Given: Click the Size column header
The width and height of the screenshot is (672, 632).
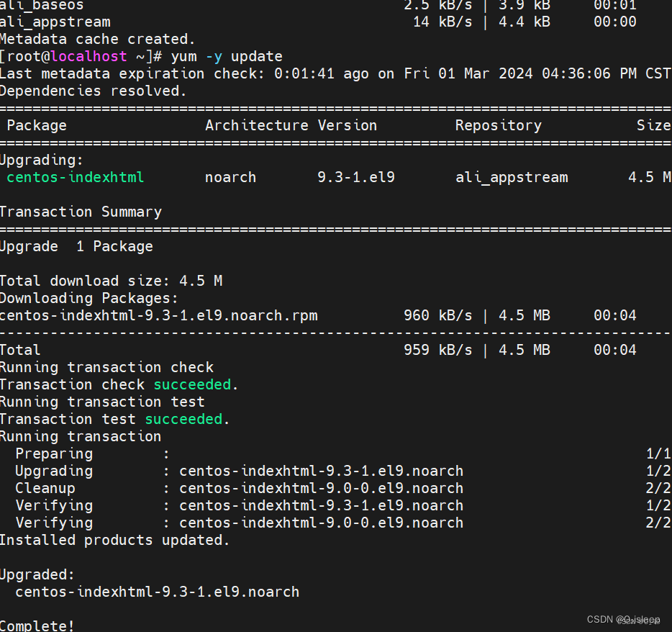Looking at the screenshot, I should 653,125.
